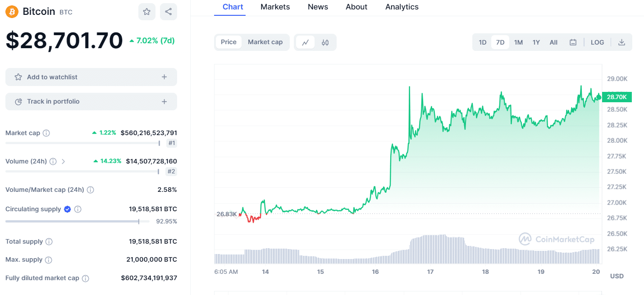Show info tooltip for Volume (24h)
644x295 pixels.
pyautogui.click(x=53, y=161)
